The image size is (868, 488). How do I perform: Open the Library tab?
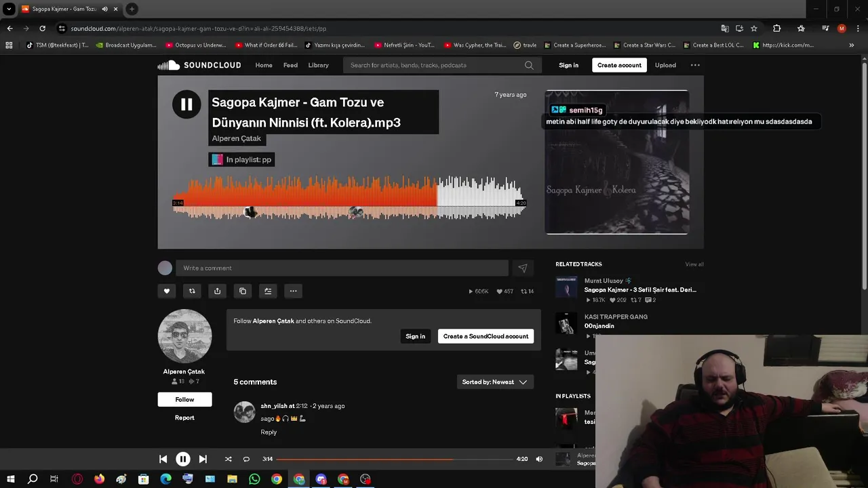318,65
